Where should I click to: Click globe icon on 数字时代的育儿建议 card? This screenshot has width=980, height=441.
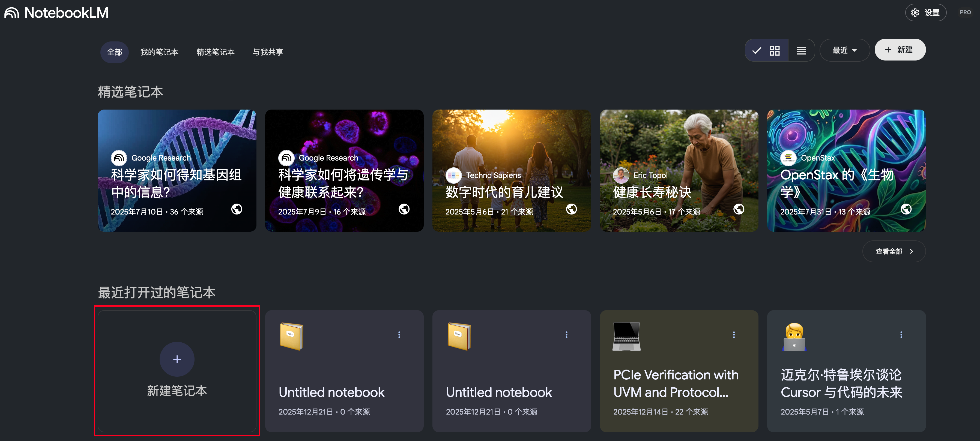pyautogui.click(x=571, y=209)
